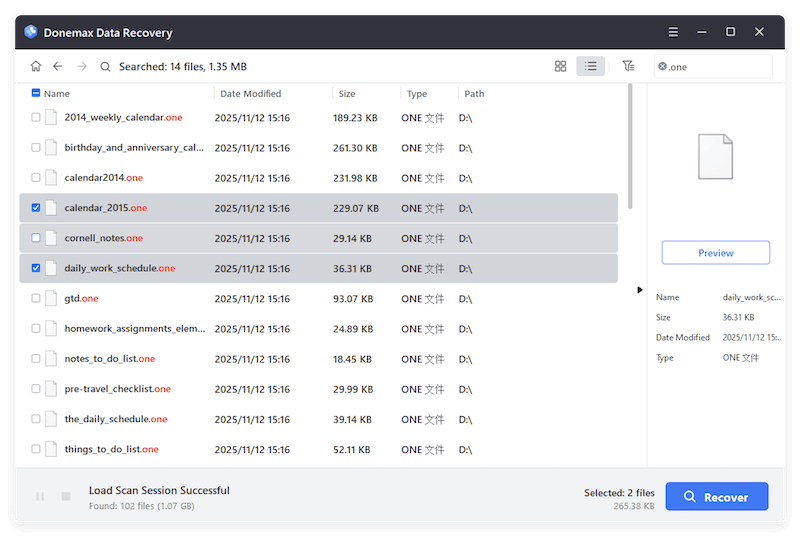Check birthday_and_anniversary_cal checkbox

(36, 148)
